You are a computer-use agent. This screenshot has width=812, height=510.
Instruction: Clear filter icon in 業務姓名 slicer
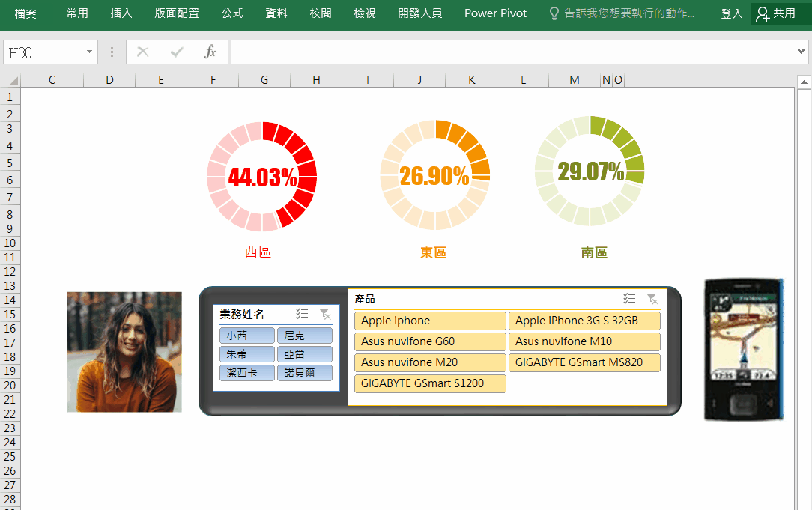click(x=324, y=314)
